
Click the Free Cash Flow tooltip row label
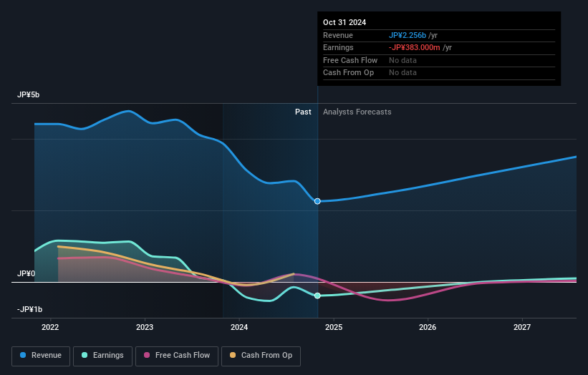350,60
